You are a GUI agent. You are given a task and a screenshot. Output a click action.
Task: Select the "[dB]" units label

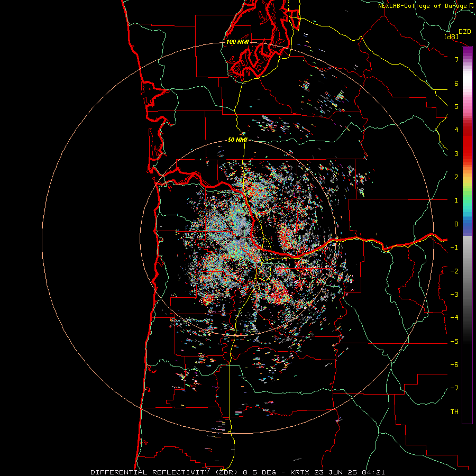pyautogui.click(x=452, y=36)
